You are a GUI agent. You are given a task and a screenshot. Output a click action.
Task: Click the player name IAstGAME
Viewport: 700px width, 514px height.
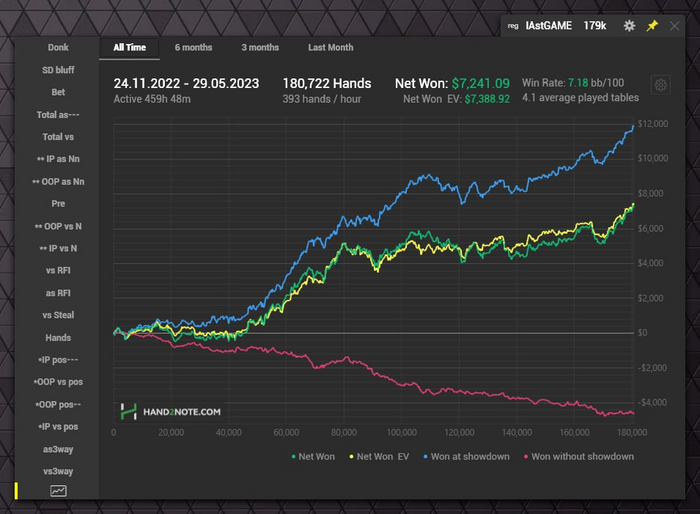point(549,26)
